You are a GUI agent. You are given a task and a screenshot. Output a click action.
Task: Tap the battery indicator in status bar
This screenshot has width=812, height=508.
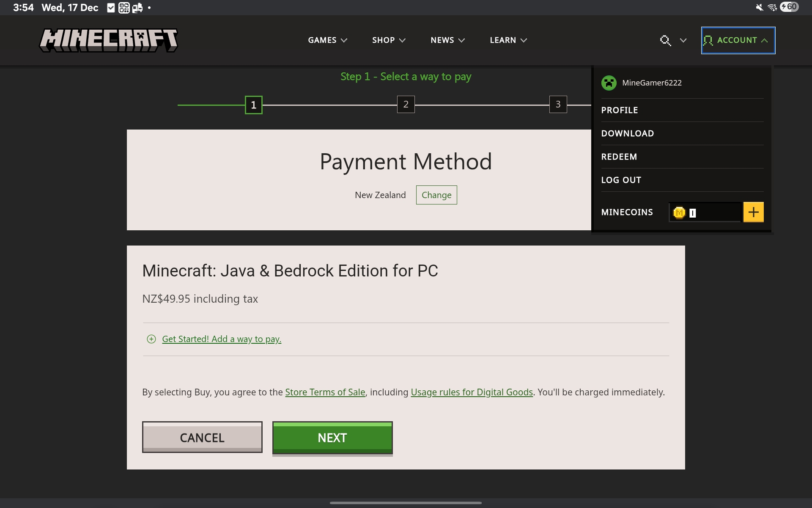790,7
